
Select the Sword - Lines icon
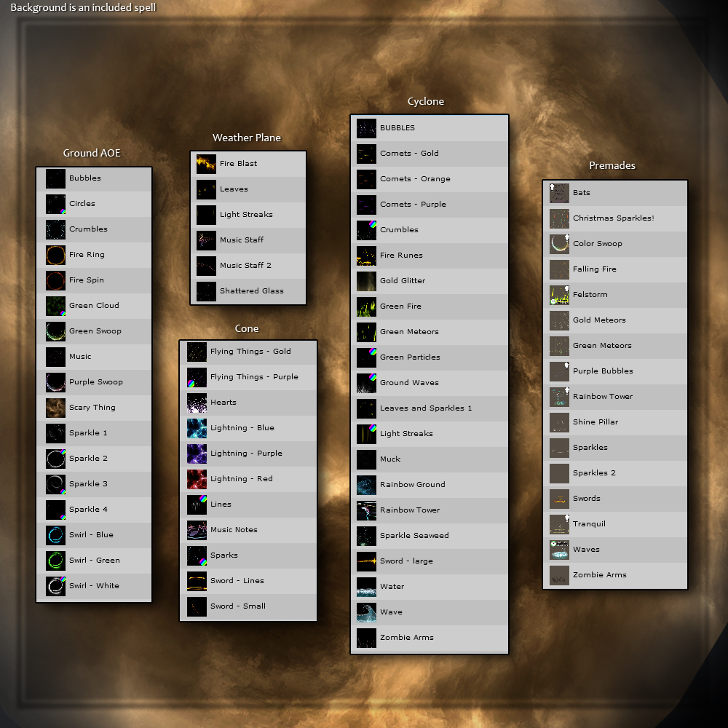(197, 581)
